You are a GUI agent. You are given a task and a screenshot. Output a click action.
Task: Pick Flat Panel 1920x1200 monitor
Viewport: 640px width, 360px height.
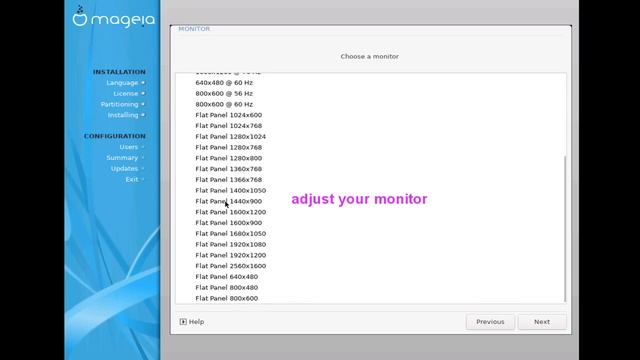[231, 255]
